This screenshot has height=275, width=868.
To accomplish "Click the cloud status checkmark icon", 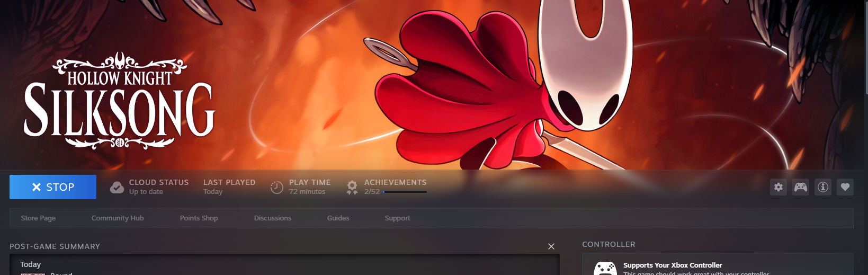I will point(117,187).
